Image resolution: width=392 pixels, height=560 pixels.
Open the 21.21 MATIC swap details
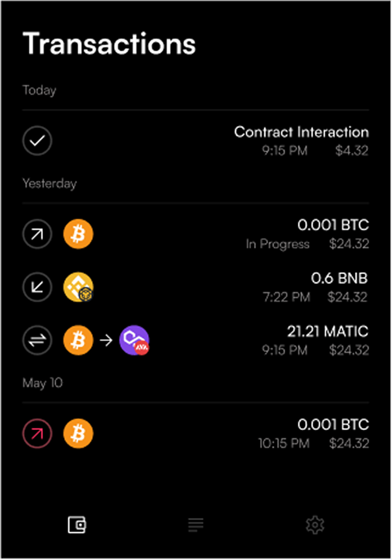[196, 340]
